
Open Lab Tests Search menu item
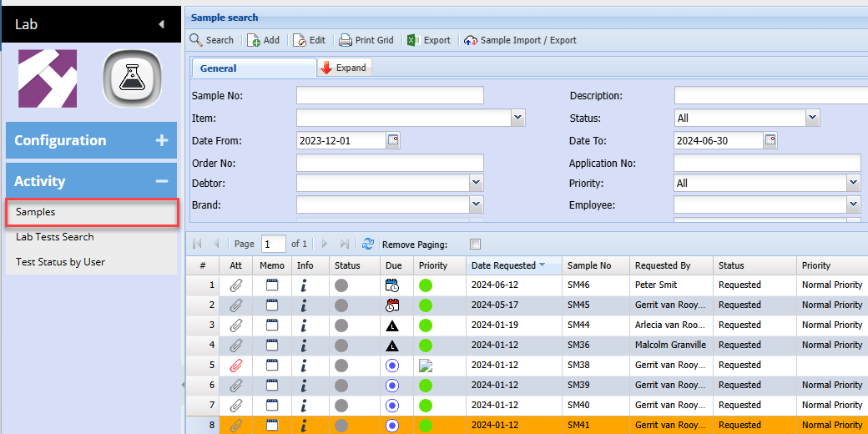pyautogui.click(x=55, y=237)
